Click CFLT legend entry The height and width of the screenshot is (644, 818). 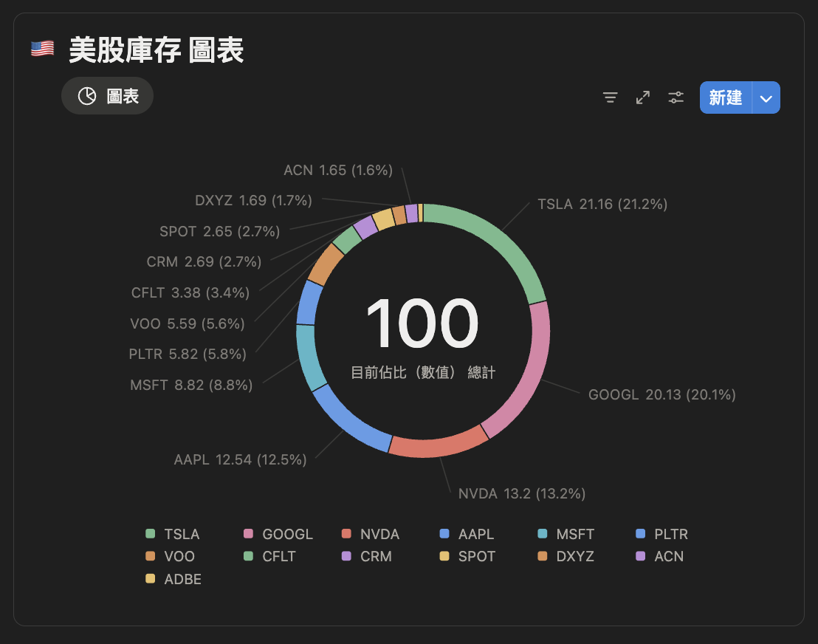269,556
